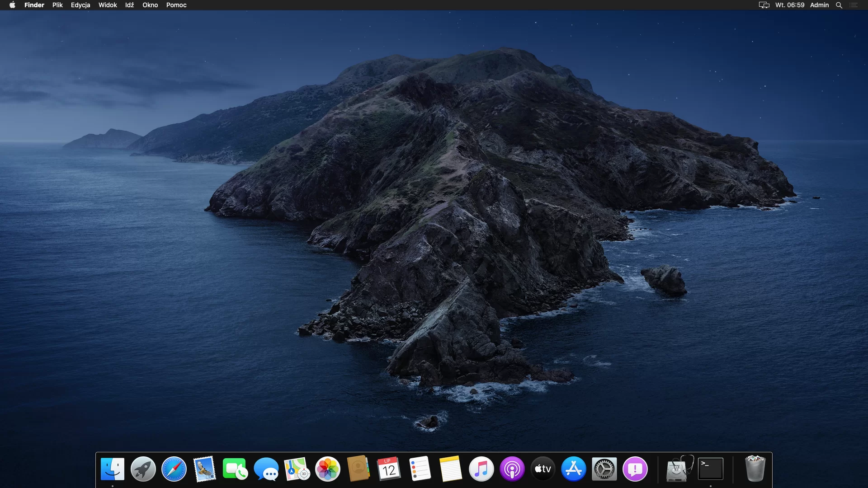This screenshot has width=868, height=488.
Task: Open the Pomoc menu
Action: click(x=176, y=5)
